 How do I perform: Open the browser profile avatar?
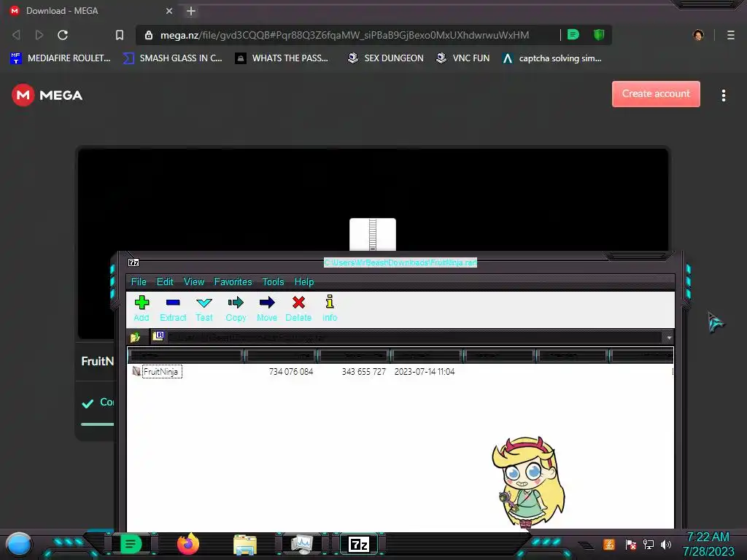(x=698, y=35)
